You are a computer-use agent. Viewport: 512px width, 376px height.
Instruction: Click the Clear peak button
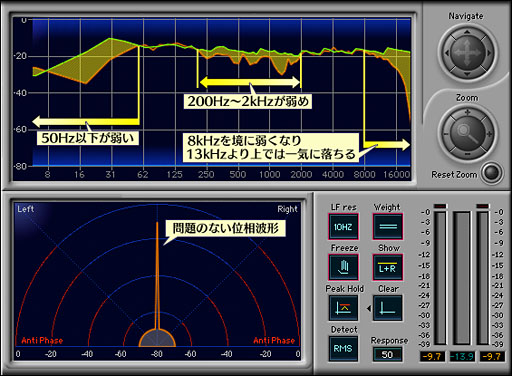pos(388,308)
